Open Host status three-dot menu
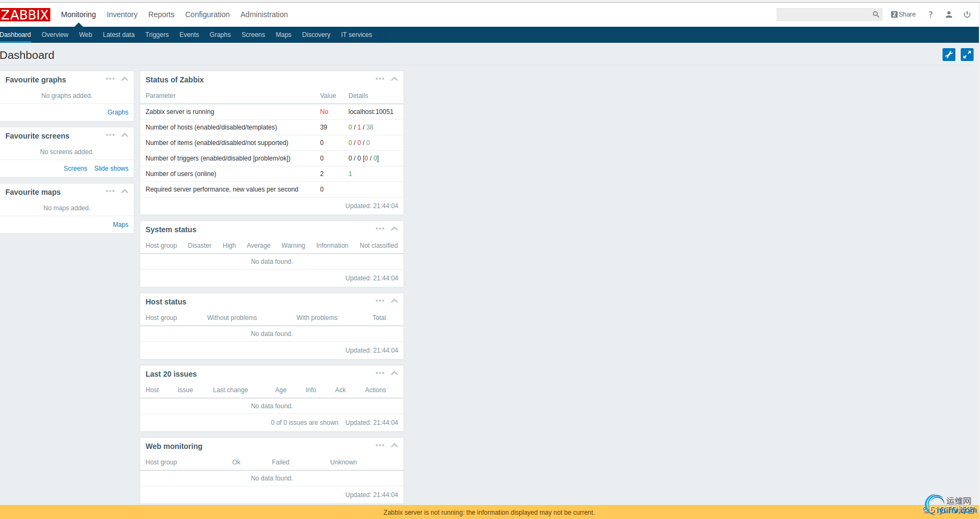This screenshot has height=519, width=980. click(380, 301)
